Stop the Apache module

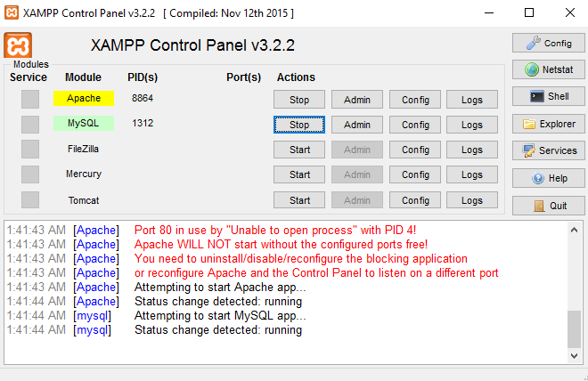pos(299,100)
